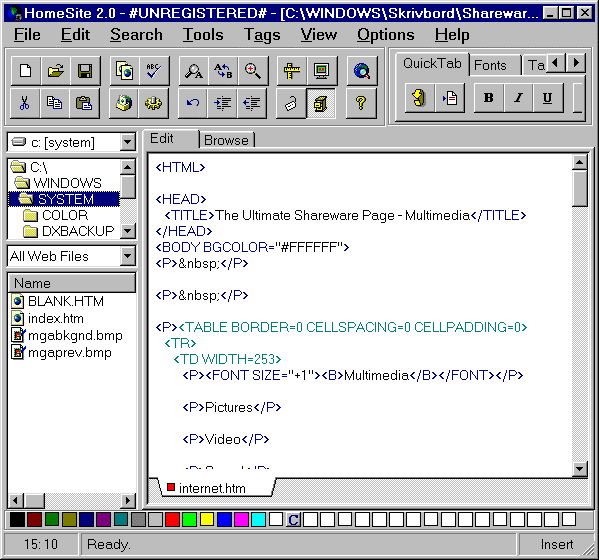Screen dimensions: 599x560
Task: Apply Underline tag with U button
Action: click(x=547, y=98)
